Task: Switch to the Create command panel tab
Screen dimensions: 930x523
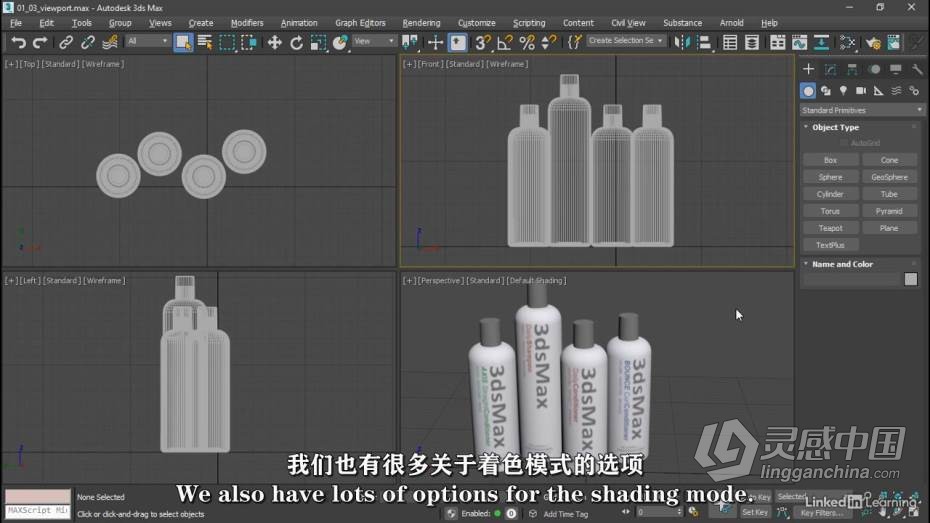Action: (x=808, y=69)
